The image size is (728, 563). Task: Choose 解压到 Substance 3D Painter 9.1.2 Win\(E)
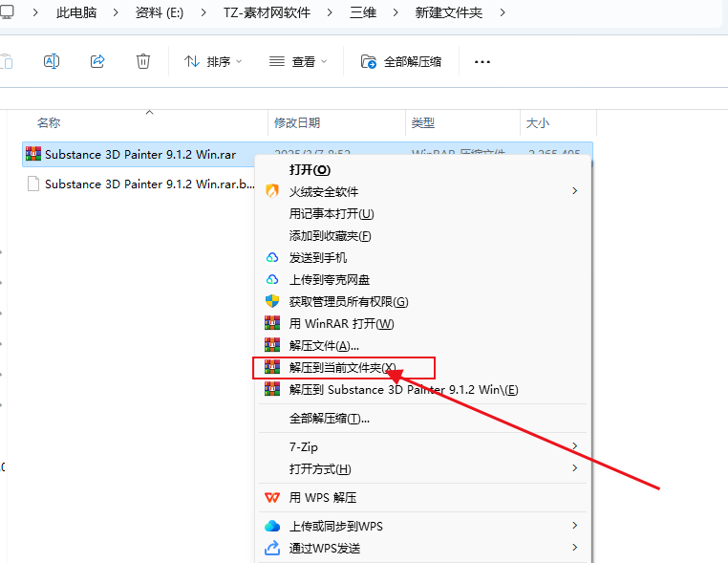point(403,389)
